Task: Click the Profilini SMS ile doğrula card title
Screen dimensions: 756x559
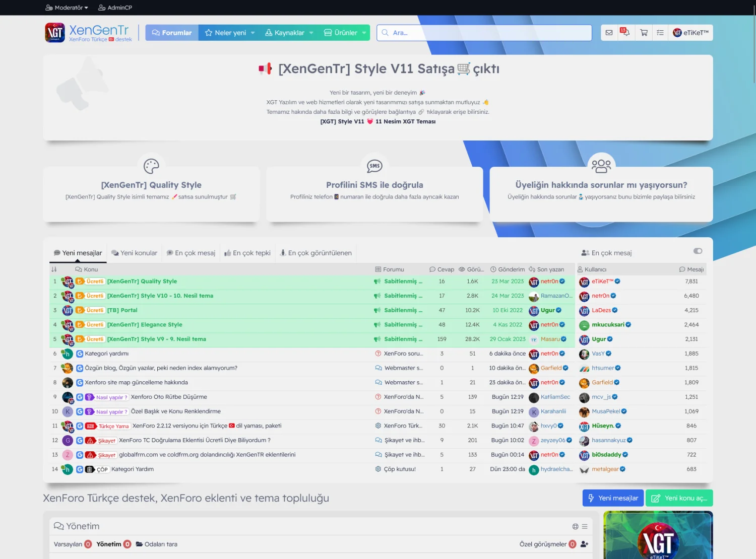Action: point(374,185)
